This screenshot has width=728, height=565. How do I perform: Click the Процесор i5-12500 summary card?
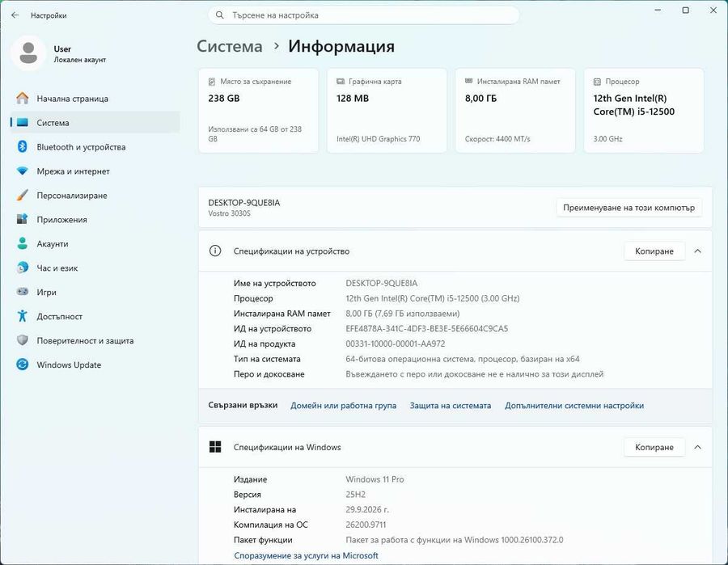[x=644, y=111]
